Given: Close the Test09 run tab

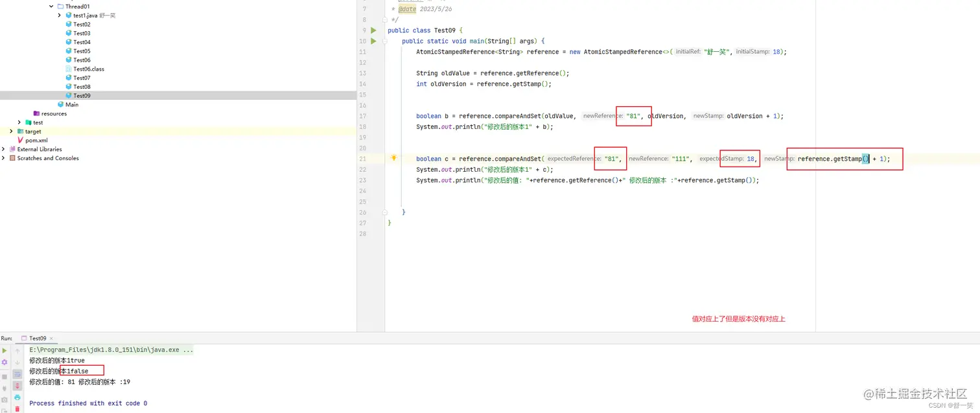Looking at the screenshot, I should click(51, 338).
